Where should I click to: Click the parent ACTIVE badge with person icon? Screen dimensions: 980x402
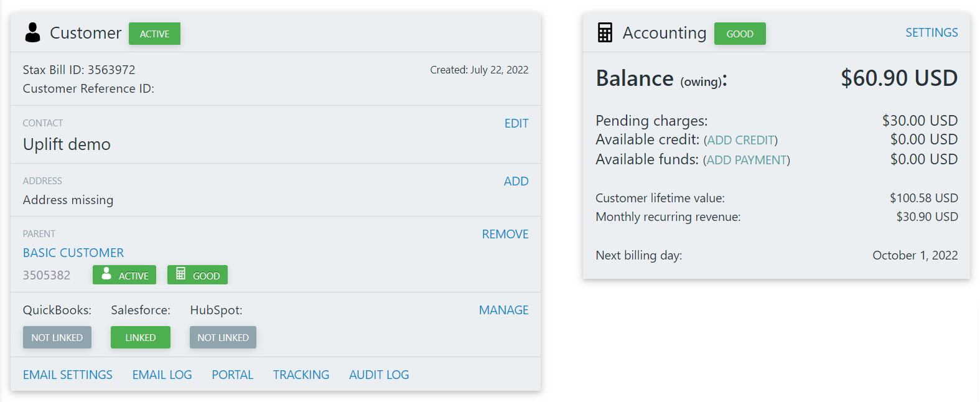coord(124,275)
